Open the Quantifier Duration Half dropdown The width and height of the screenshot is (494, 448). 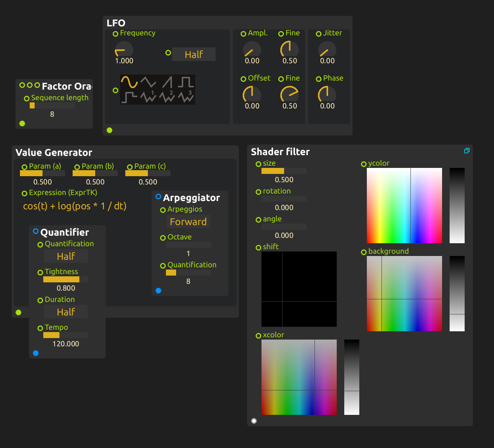[x=66, y=312]
